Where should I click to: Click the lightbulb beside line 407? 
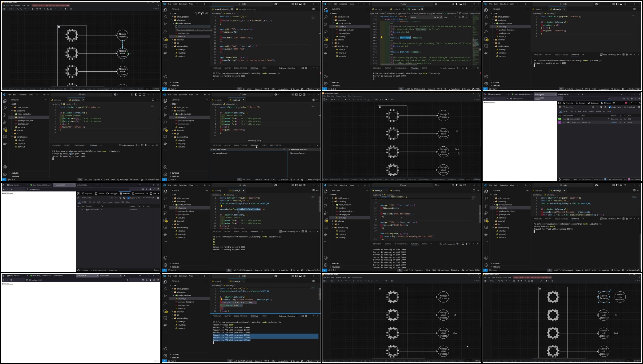(x=382, y=38)
